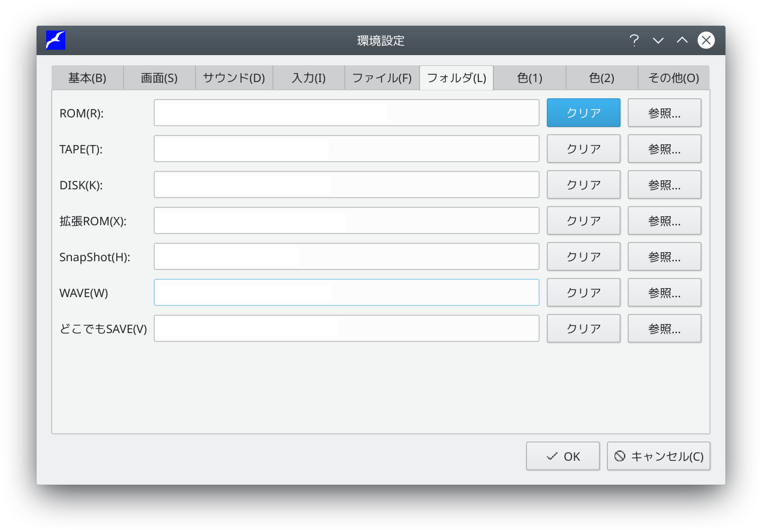Clear the ROM(R) folder with クリア

click(x=583, y=113)
